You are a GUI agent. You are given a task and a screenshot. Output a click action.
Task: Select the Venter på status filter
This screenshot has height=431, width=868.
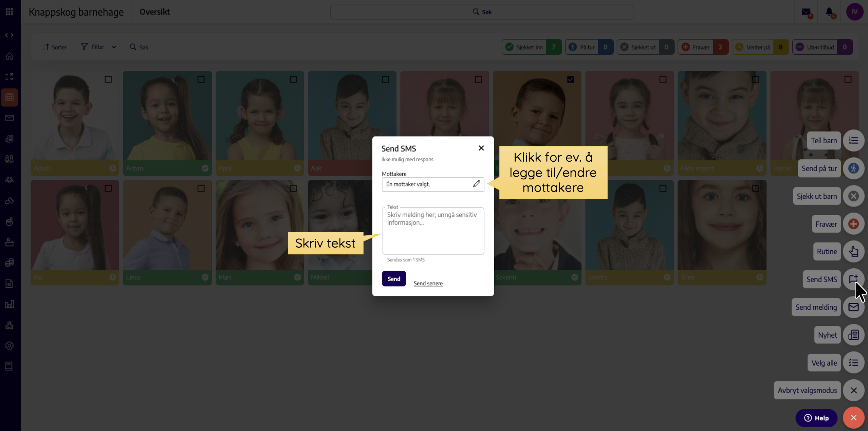pos(760,47)
